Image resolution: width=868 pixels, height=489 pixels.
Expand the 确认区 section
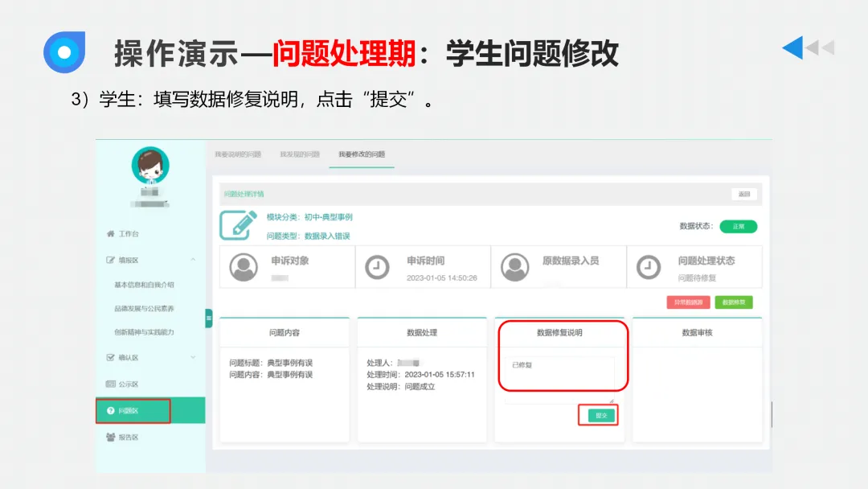(194, 356)
